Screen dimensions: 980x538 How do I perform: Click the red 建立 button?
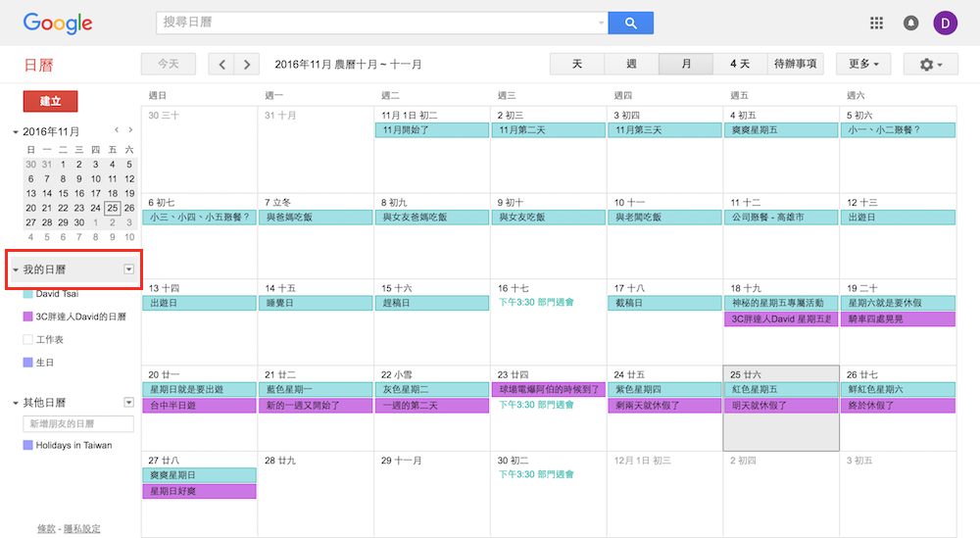(50, 101)
